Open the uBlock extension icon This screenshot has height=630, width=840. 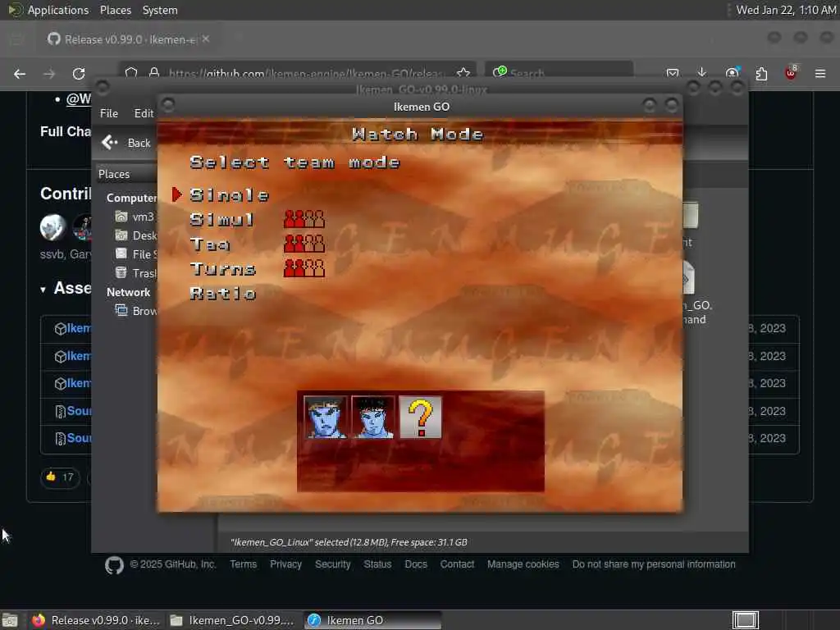point(791,73)
